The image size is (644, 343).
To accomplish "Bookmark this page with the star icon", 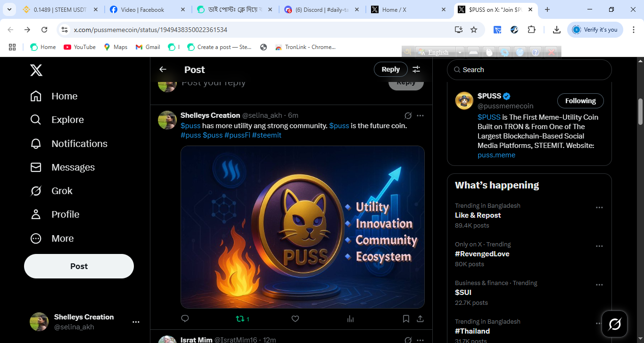I will click(x=474, y=30).
